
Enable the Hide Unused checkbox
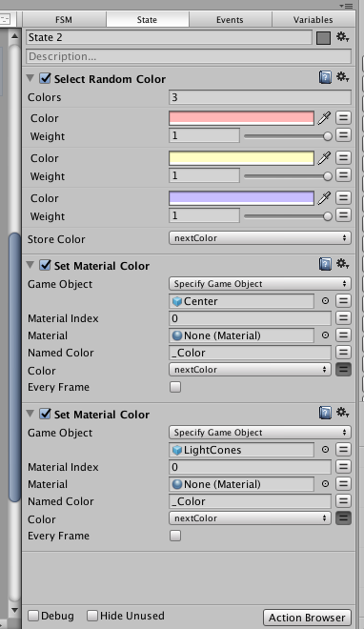(92, 616)
